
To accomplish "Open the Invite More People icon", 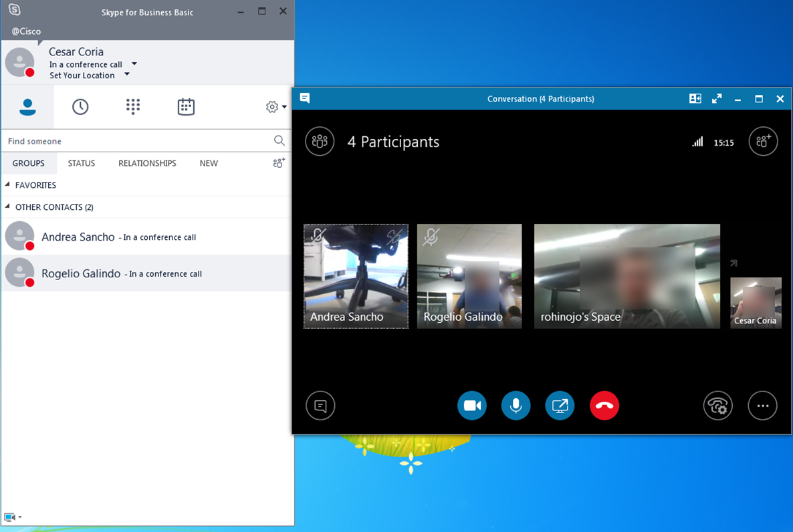I will coord(763,141).
